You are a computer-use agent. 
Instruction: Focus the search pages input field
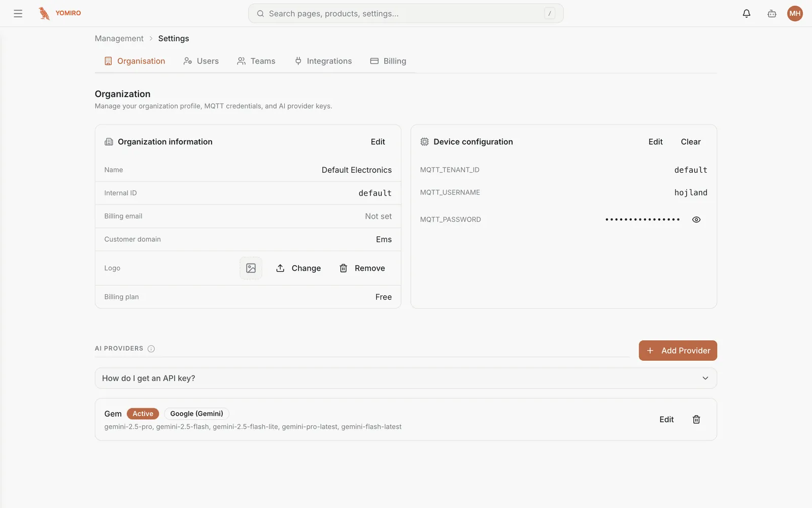click(x=405, y=14)
